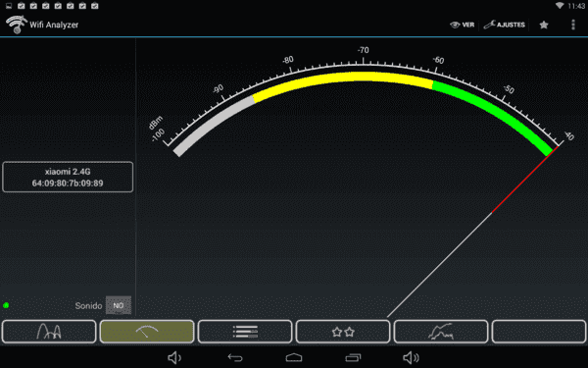
Task: Toggle the Sonido NO switch
Action: click(x=119, y=305)
